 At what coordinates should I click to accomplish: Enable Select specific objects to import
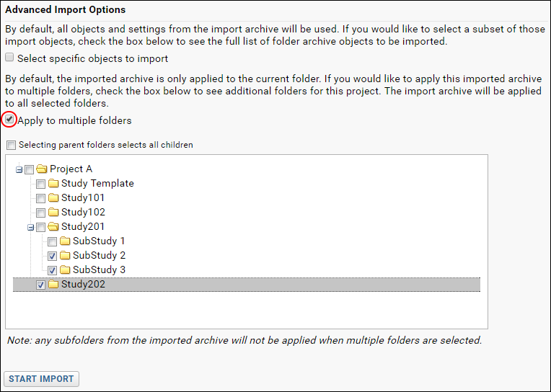click(9, 57)
